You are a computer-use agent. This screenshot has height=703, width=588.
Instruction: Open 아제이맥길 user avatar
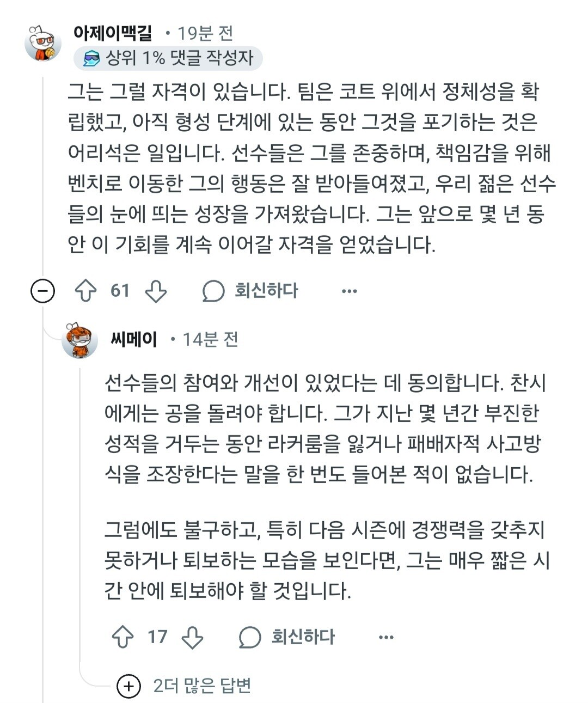tap(43, 43)
